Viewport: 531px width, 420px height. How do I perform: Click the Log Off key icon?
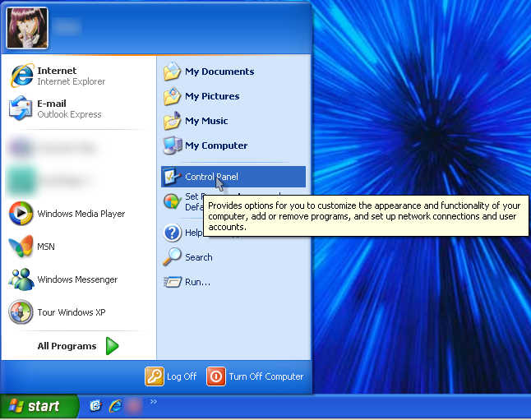coord(155,376)
